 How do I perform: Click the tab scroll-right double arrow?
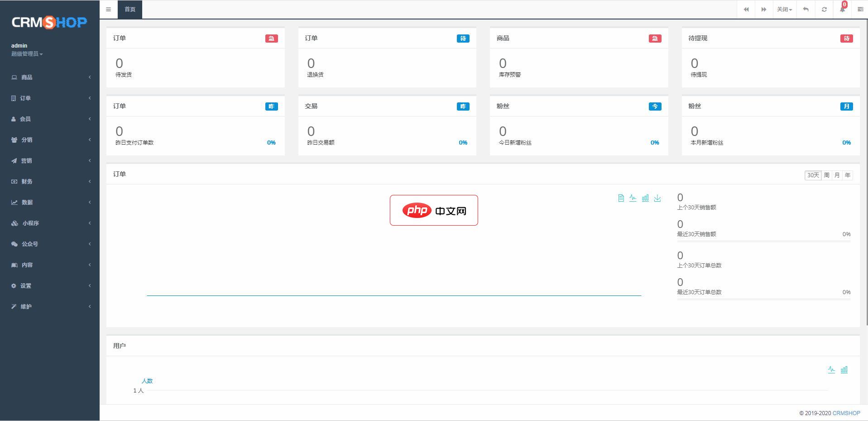(763, 10)
